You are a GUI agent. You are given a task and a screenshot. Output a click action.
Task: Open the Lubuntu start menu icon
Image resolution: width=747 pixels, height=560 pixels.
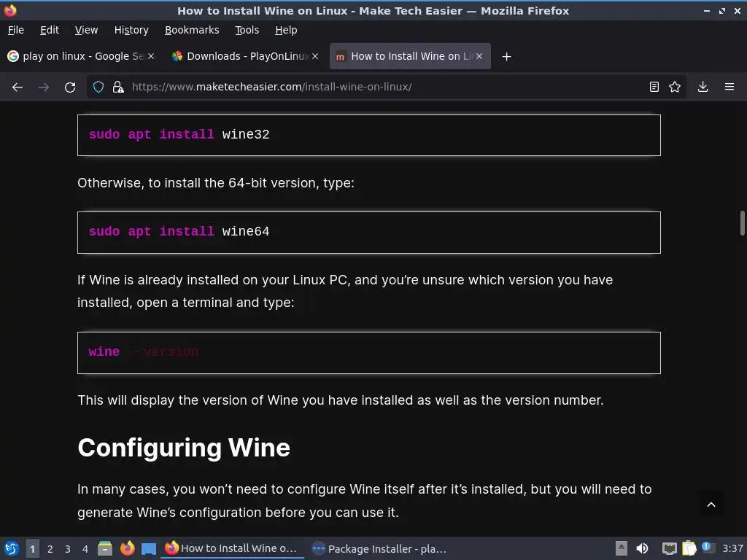(11, 548)
